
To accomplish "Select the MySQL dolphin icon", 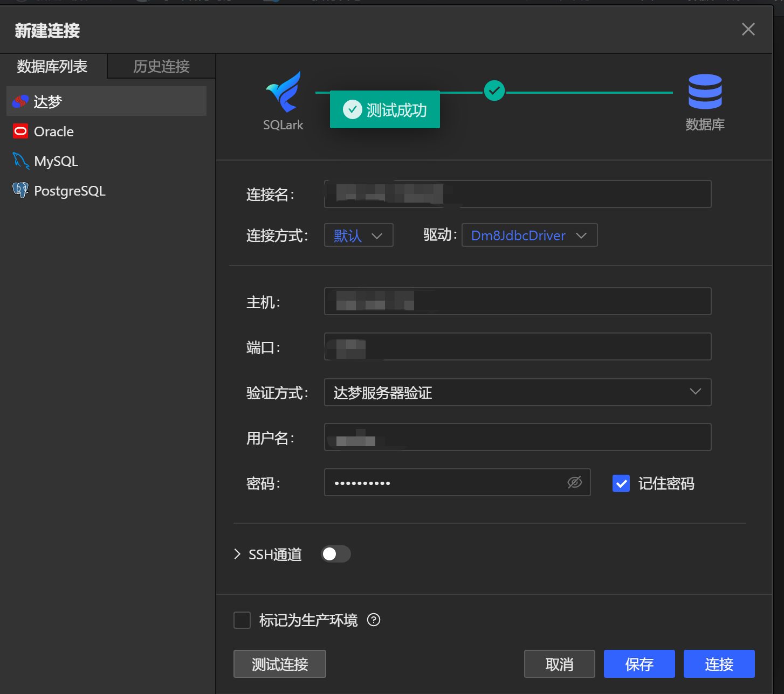I will click(20, 161).
